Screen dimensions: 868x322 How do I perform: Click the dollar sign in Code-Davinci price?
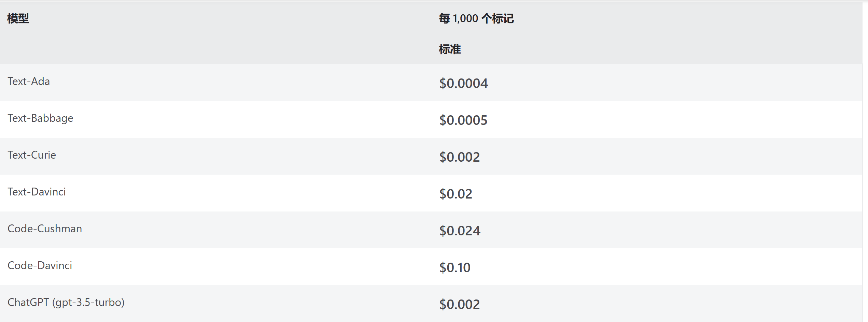[443, 268]
